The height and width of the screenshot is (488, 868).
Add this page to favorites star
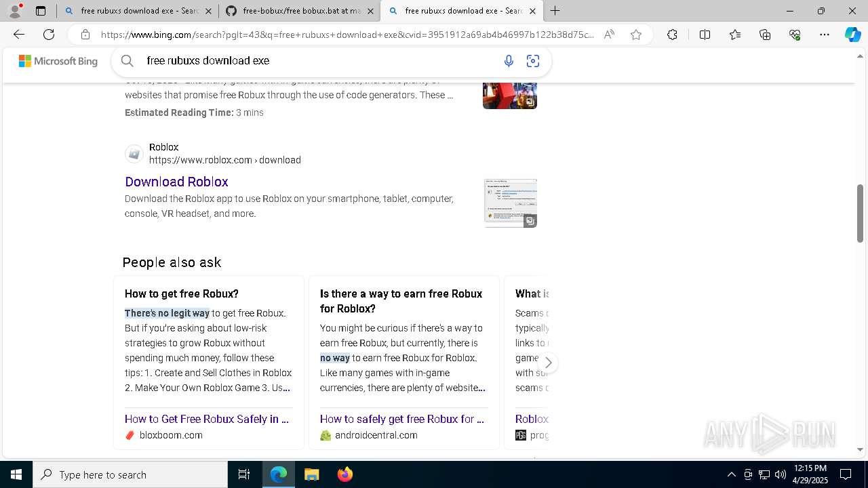636,35
